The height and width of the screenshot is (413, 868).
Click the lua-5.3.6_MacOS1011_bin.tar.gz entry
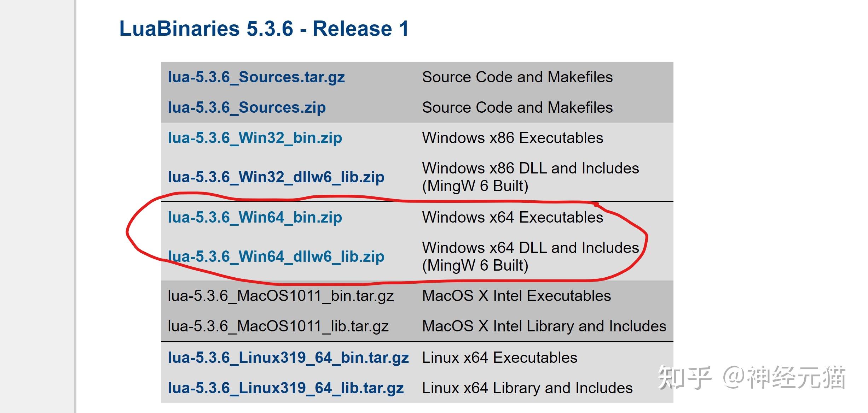pos(280,296)
